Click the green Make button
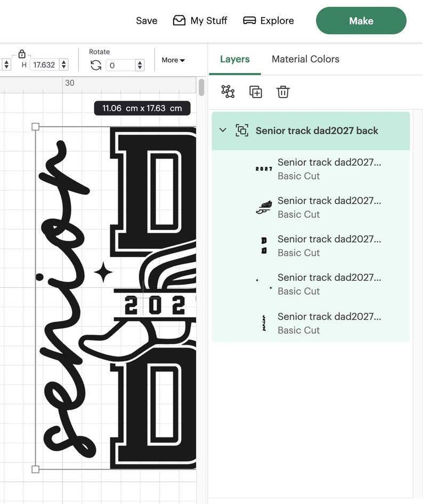 pos(361,21)
